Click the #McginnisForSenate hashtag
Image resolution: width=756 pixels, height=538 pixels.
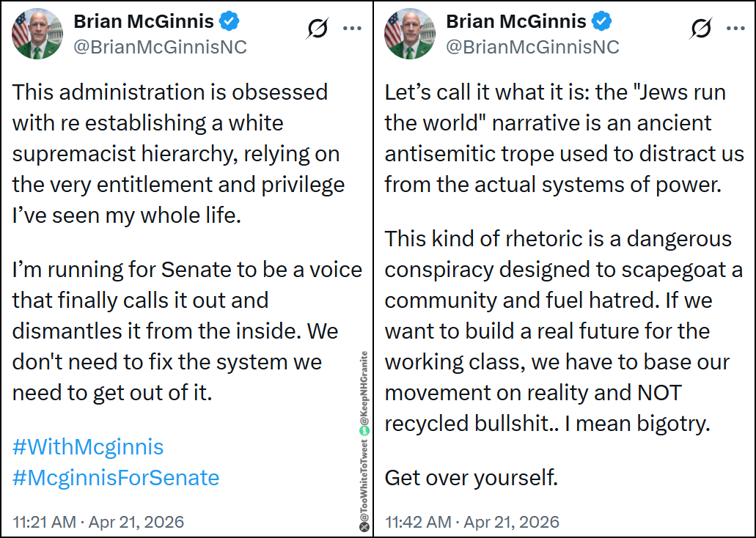tap(116, 478)
